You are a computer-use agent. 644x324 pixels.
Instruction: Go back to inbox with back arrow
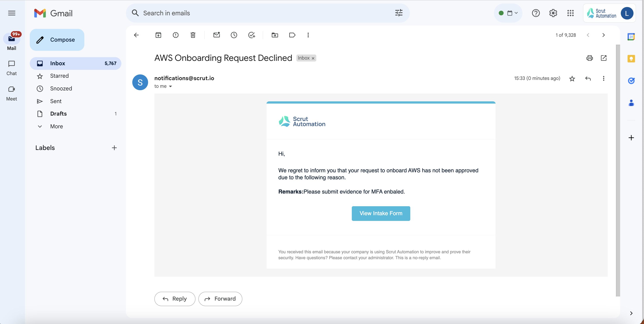pyautogui.click(x=136, y=35)
